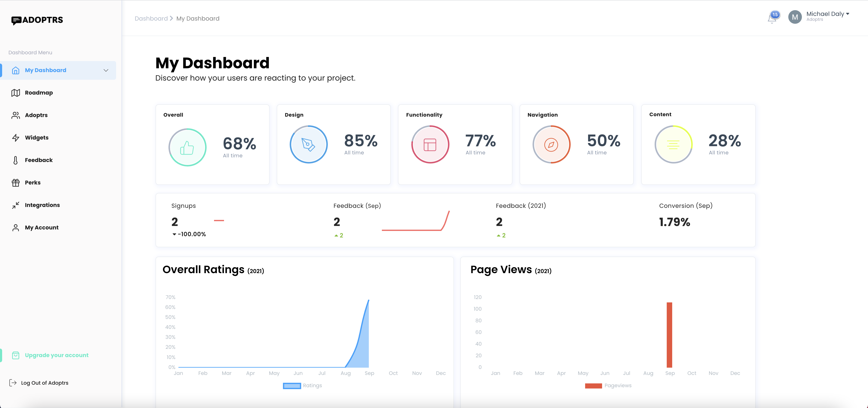Screen dimensions: 868x408
Task: Expand My Dashboard chevron in sidebar
Action: point(106,70)
